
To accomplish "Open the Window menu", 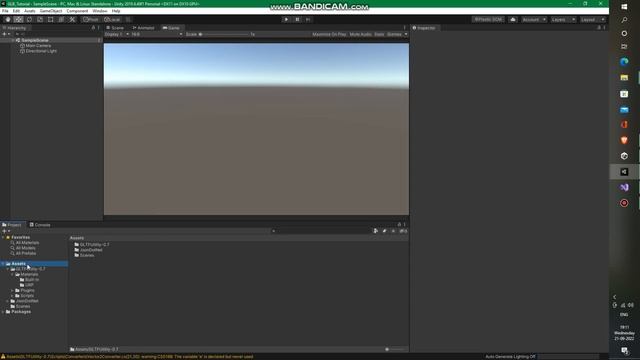I will [x=100, y=11].
